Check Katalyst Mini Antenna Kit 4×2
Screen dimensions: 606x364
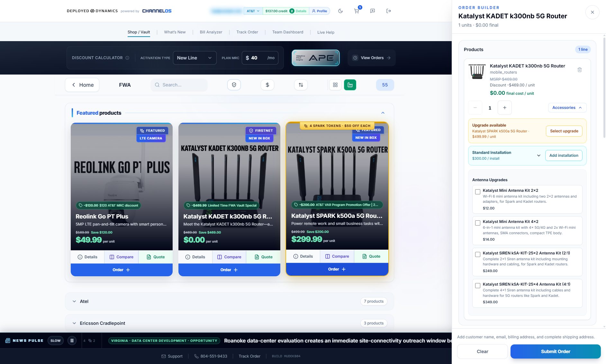coord(478,223)
